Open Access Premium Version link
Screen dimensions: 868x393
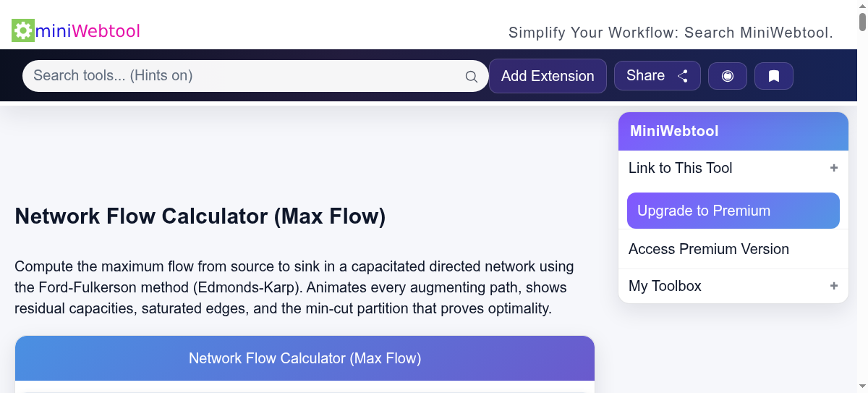click(x=708, y=249)
